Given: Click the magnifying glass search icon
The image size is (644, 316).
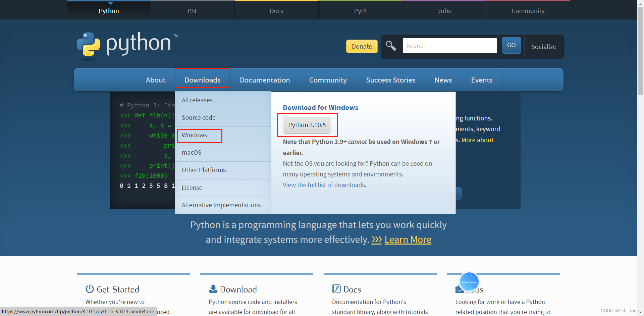Looking at the screenshot, I should click(x=391, y=46).
